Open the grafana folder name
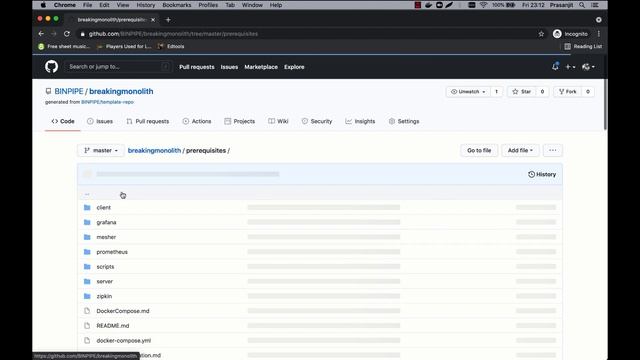This screenshot has width=640, height=360. coord(106,222)
